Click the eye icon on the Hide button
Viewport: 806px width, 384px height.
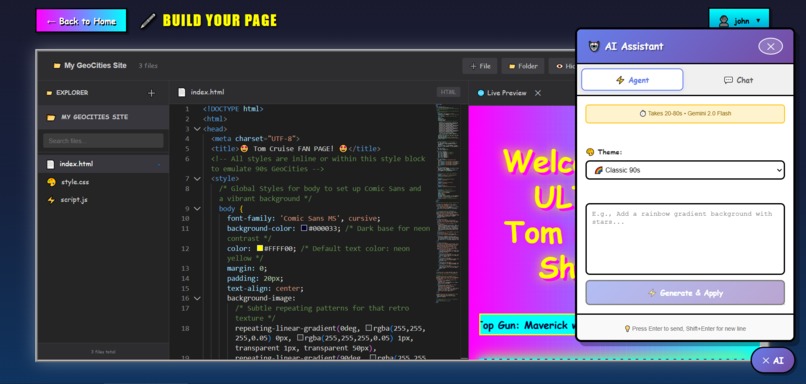click(x=559, y=66)
